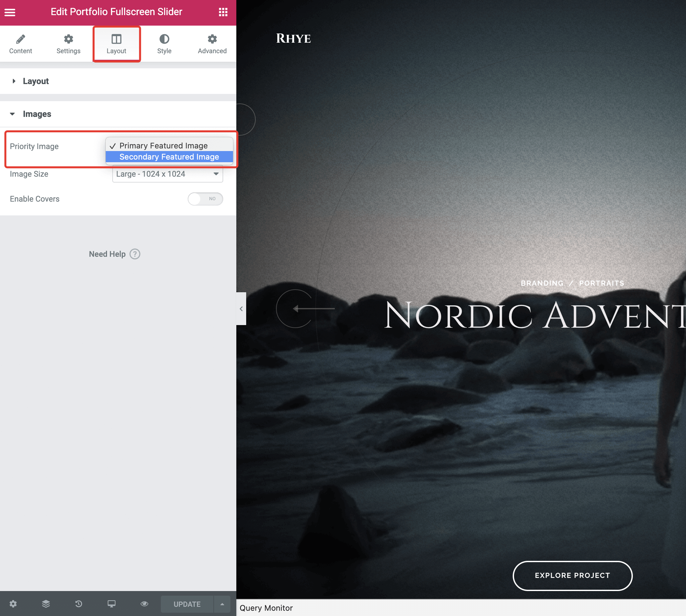
Task: Switch to the Advanced tab
Action: [x=212, y=44]
